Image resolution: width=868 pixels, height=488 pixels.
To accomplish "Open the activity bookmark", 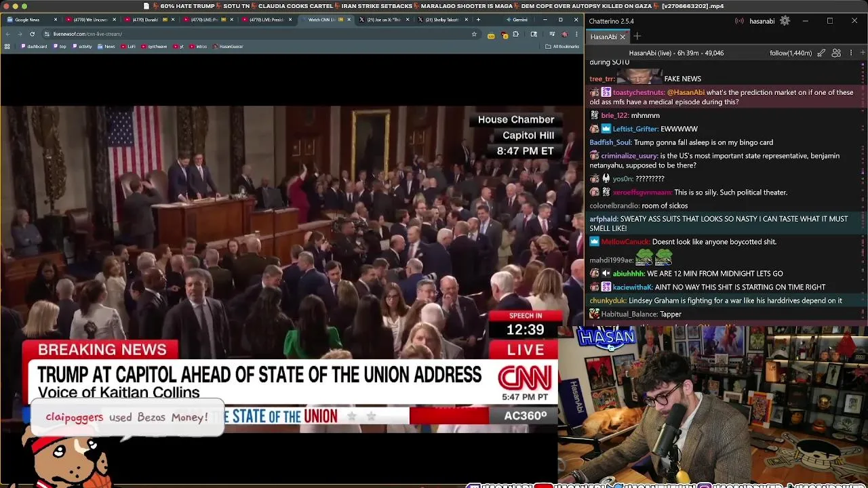I will pos(82,47).
